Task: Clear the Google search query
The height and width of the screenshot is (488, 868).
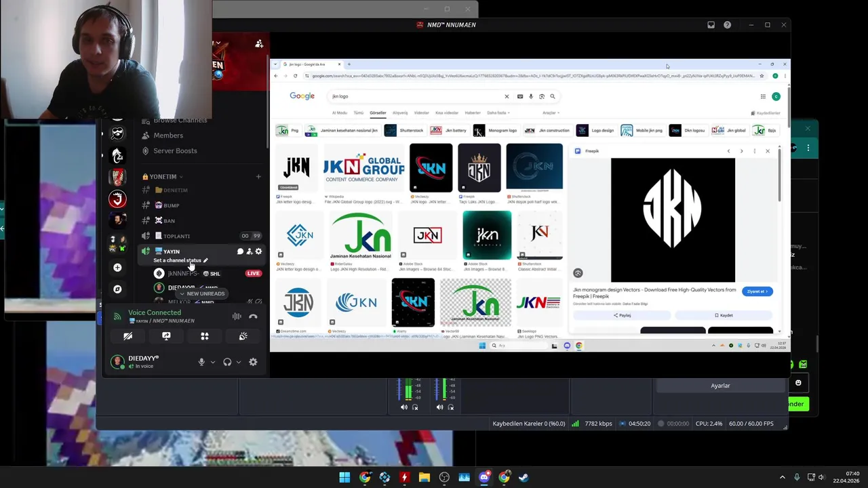Action: click(507, 96)
